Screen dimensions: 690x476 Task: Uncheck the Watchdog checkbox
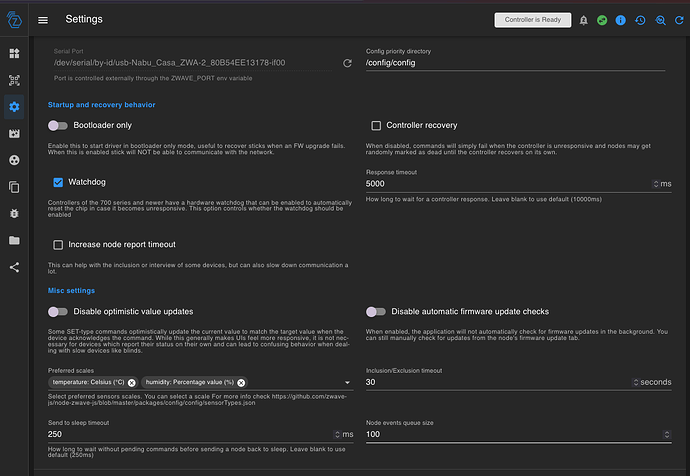click(58, 182)
